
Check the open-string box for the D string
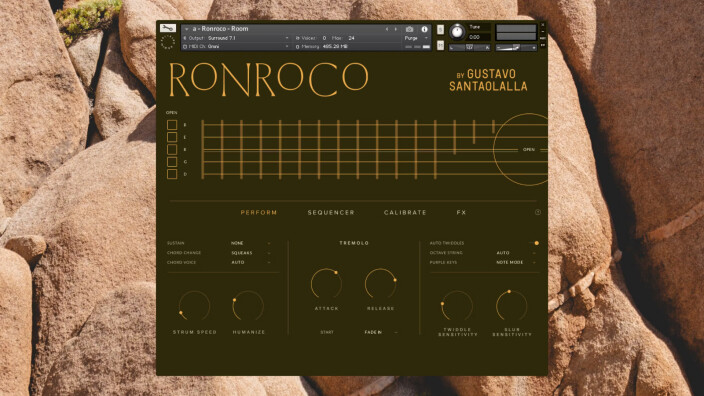(172, 174)
